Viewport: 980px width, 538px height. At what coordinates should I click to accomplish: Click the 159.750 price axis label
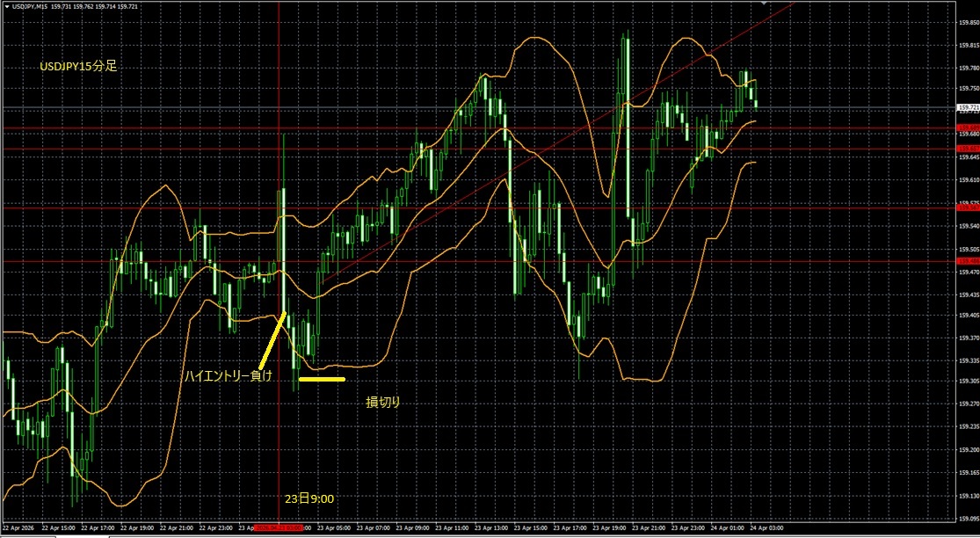point(967,88)
